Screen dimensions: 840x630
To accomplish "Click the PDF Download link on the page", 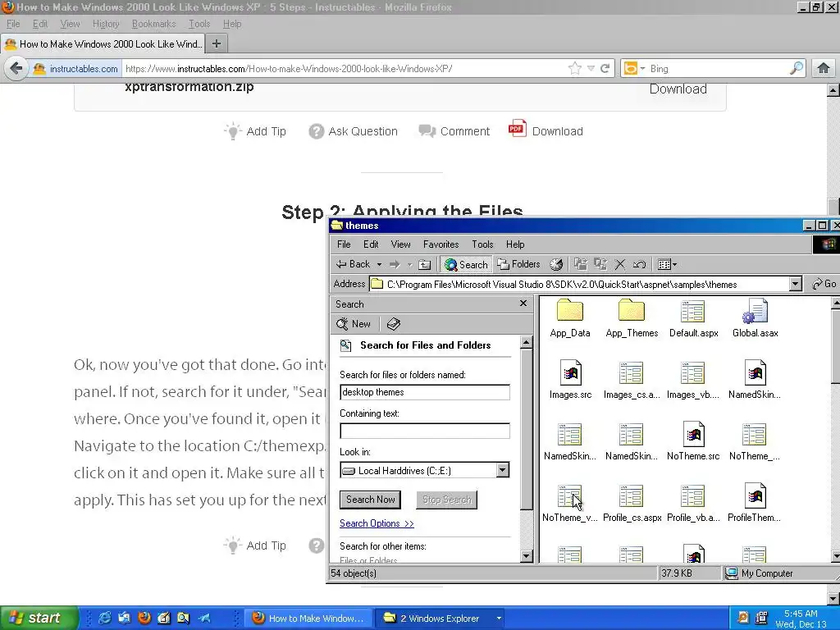I will pyautogui.click(x=546, y=130).
